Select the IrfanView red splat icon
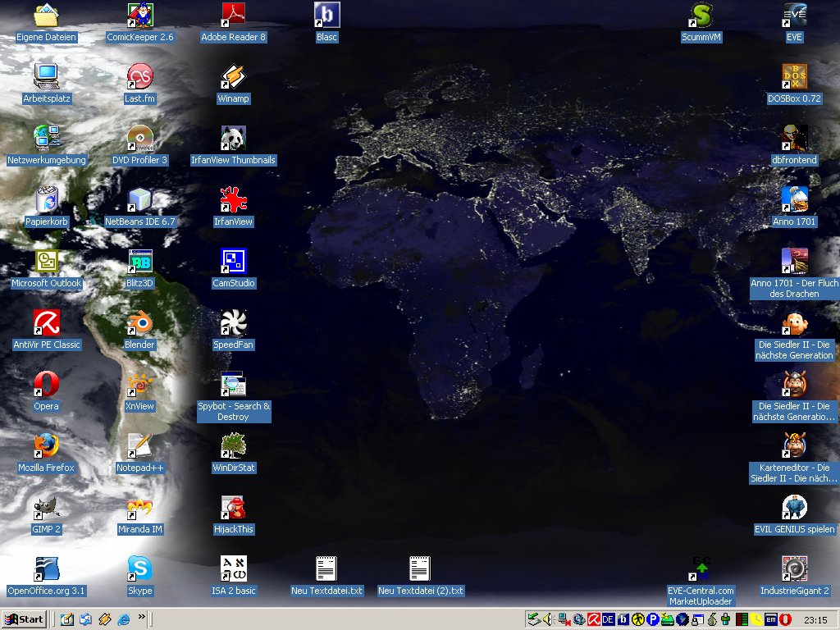The width and height of the screenshot is (840, 630). pyautogui.click(x=234, y=200)
